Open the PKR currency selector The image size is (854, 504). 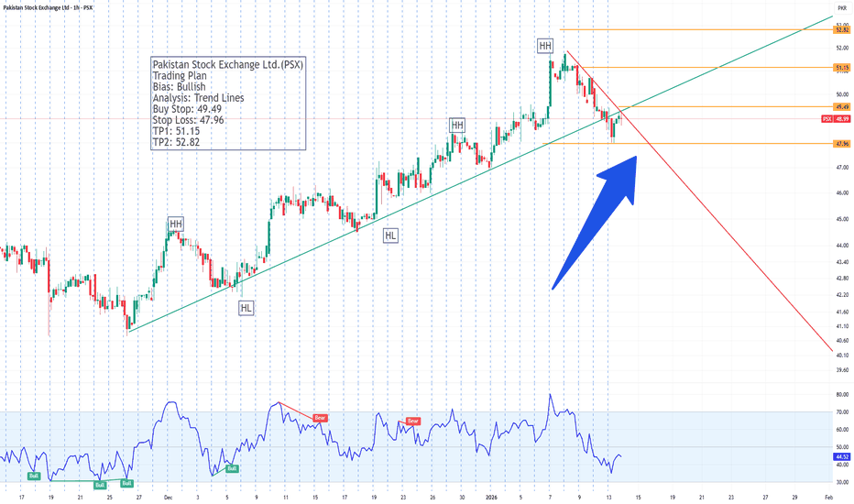[x=840, y=7]
